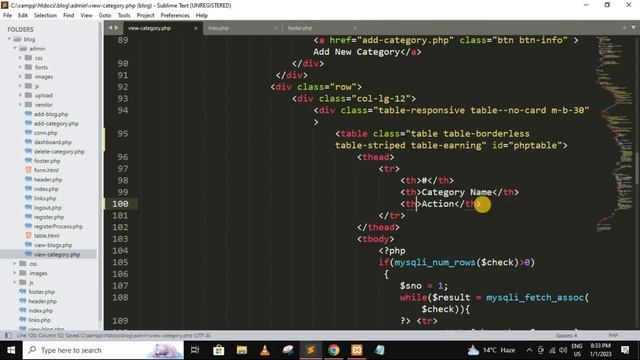The image size is (640, 360).
Task: Open the Preferences menu
Action: click(x=175, y=15)
